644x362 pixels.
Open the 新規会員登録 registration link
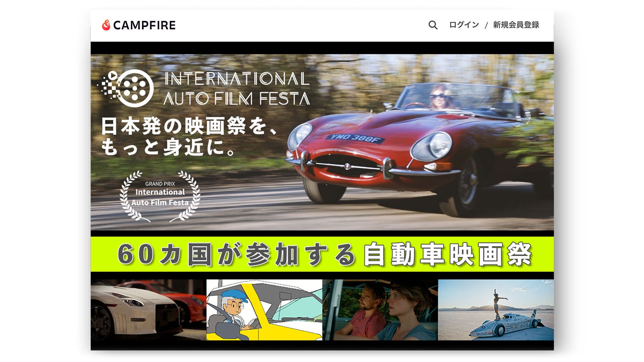516,25
